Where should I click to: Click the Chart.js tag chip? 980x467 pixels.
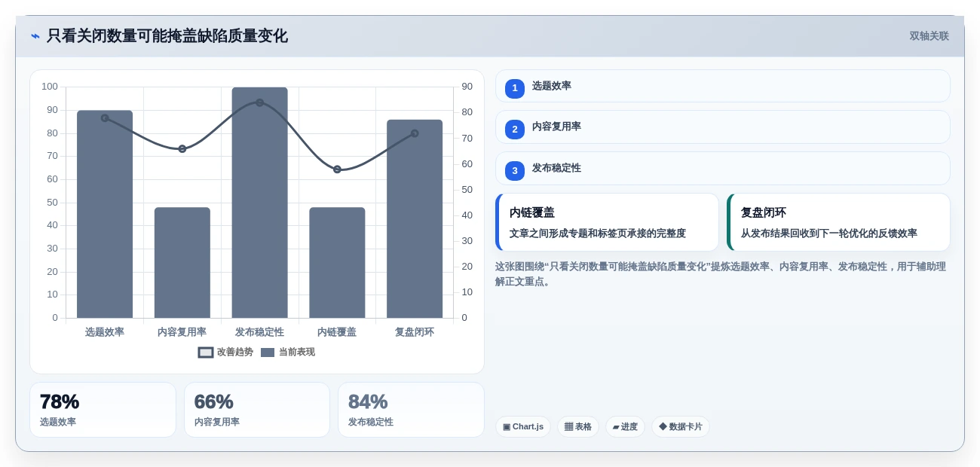(523, 426)
